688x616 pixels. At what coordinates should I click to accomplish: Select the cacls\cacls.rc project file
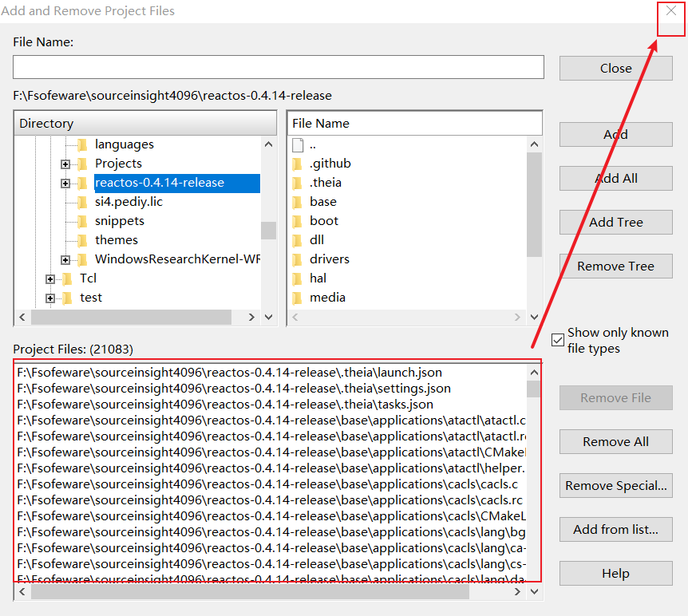[271, 500]
